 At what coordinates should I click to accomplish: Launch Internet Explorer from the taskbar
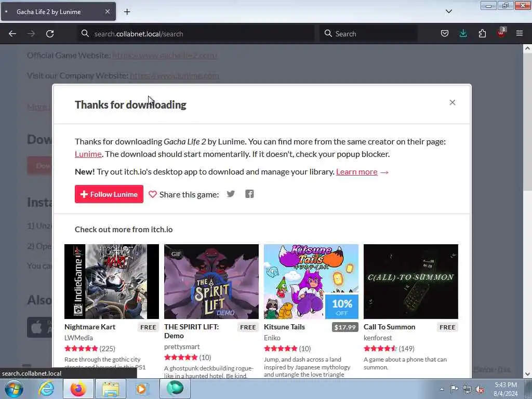coord(46,389)
